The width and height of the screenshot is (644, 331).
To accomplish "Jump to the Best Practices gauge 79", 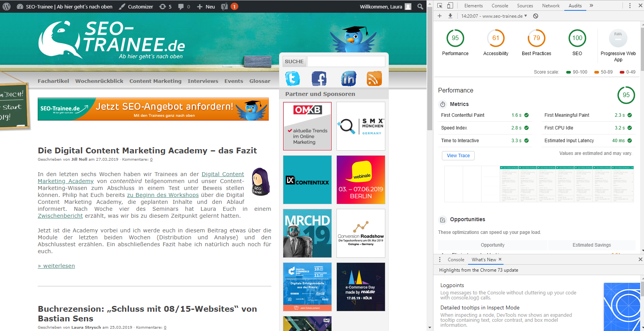I will 537,38.
